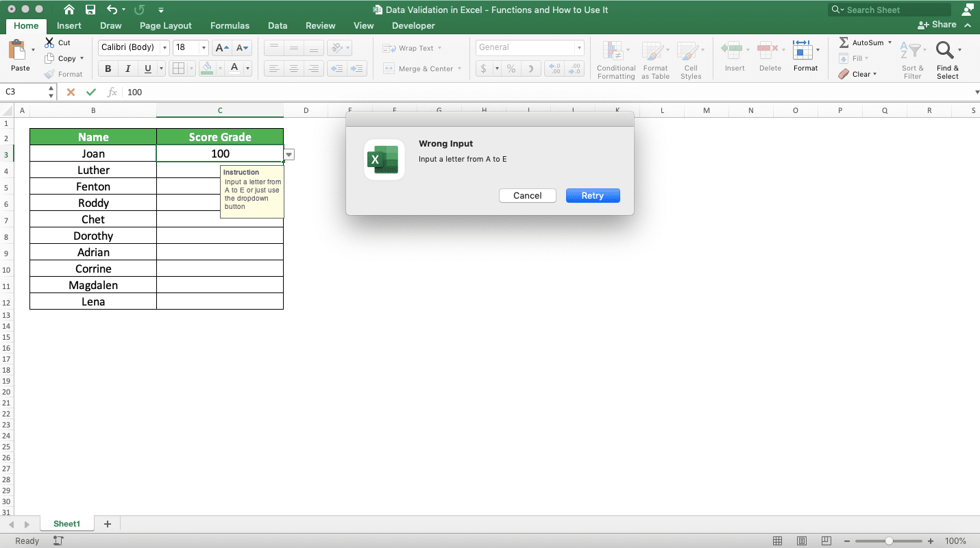Open Cell Styles gallery

tap(690, 60)
